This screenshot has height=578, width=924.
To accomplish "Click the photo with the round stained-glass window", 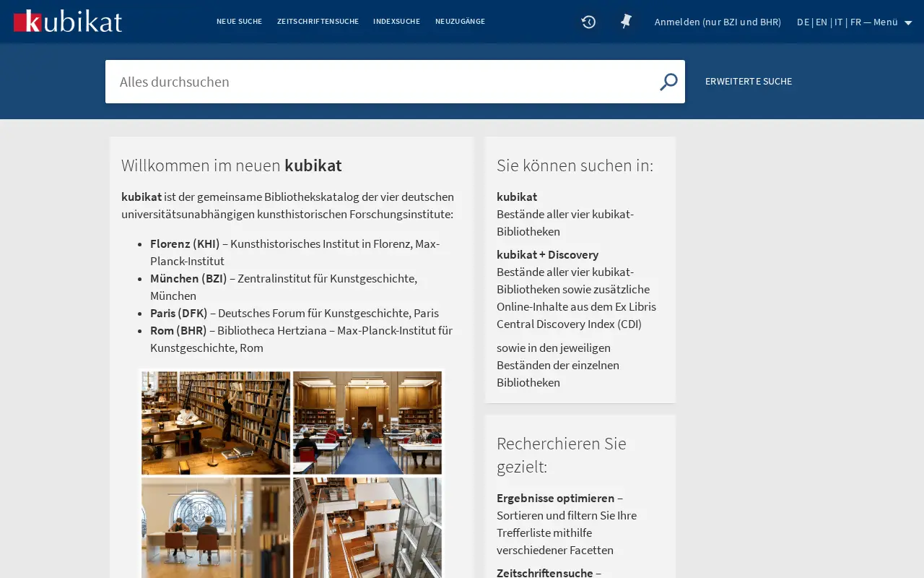I will [216, 527].
